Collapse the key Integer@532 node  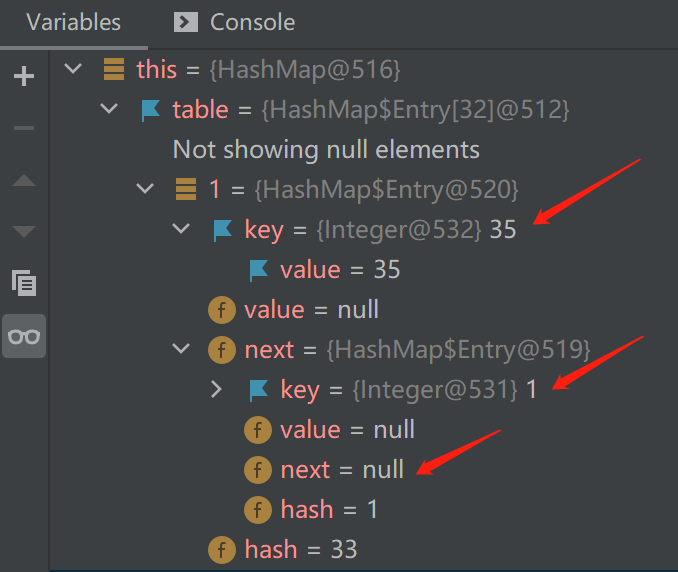[x=181, y=229]
